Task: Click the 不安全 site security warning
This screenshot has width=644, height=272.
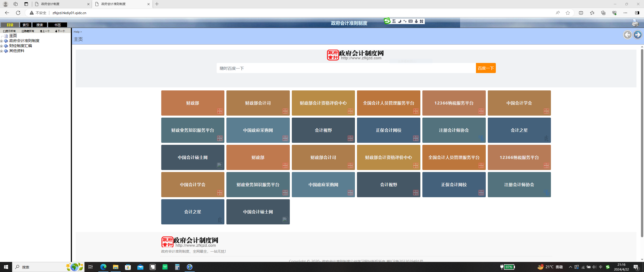Action: 38,13
